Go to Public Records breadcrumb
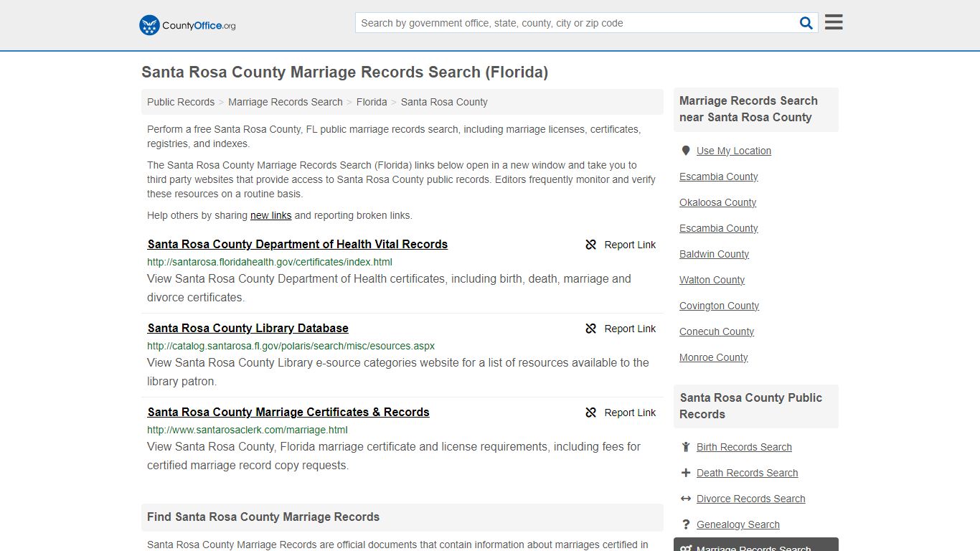This screenshot has width=980, height=551. point(181,102)
